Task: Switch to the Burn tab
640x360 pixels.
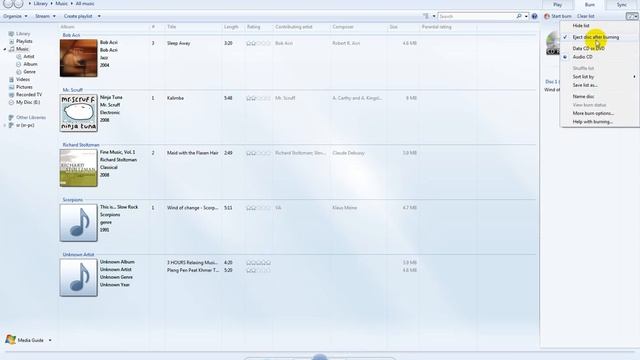Action: [x=589, y=4]
